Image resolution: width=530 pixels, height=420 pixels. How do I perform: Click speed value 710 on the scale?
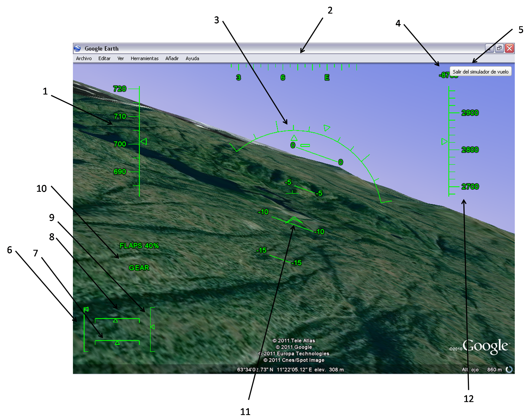click(120, 116)
